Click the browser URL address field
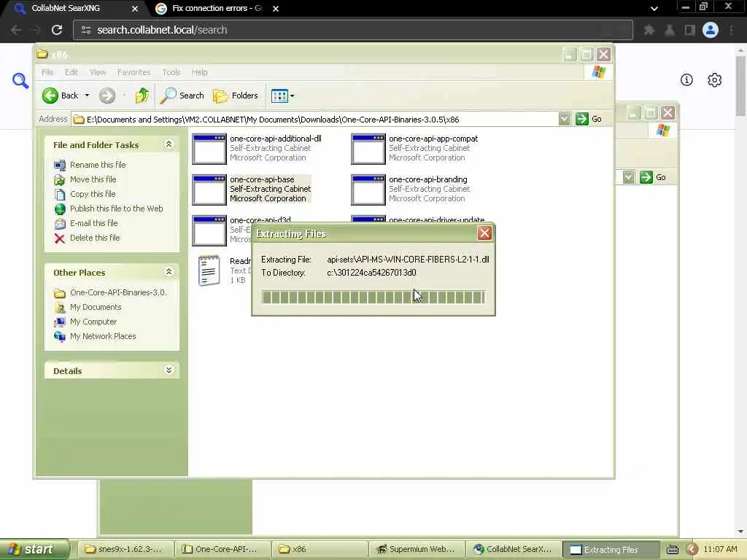 (352, 30)
